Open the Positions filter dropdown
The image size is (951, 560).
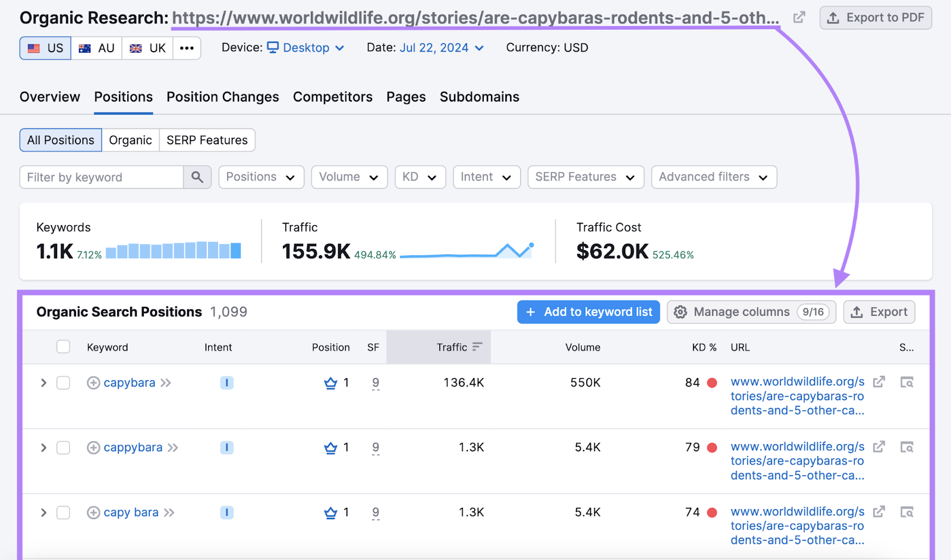(261, 177)
